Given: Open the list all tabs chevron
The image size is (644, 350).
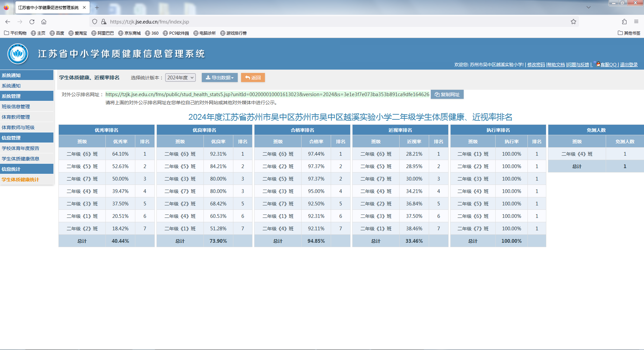Looking at the screenshot, I should click(x=589, y=7).
